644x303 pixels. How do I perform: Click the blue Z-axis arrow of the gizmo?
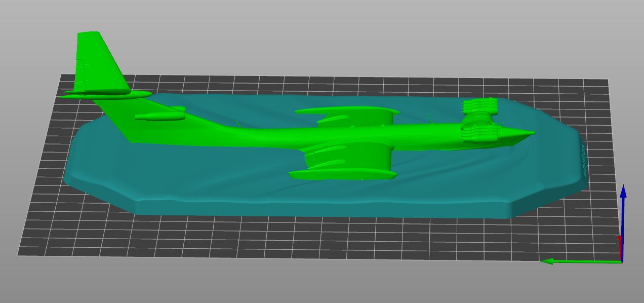click(623, 195)
